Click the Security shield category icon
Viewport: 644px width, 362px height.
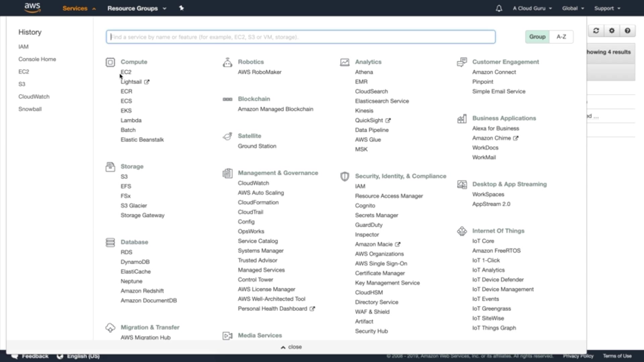click(344, 176)
